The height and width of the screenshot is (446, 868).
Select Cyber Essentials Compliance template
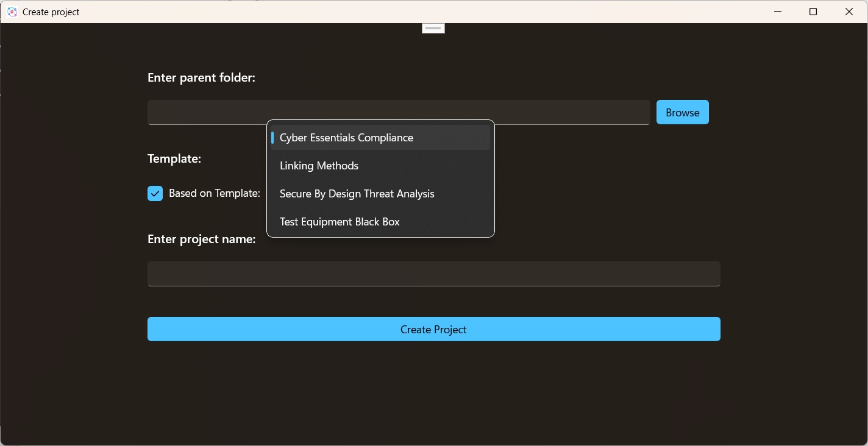(380, 138)
